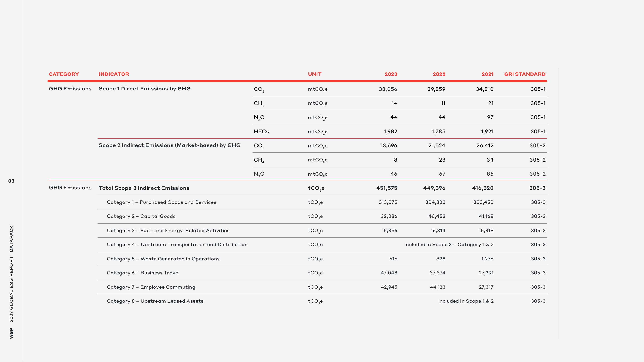Screen dimensions: 644x362
Task: Select 'Category 1 – Purchased Goods and Services'
Action: pyautogui.click(x=162, y=202)
